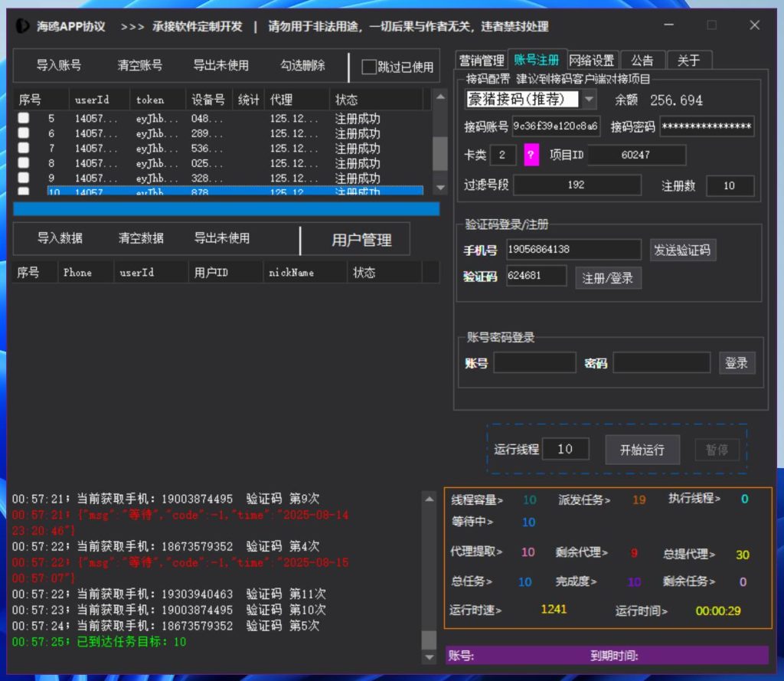The image size is (784, 681).
Task: Switch to the 营销管理 tab
Action: tap(482, 61)
